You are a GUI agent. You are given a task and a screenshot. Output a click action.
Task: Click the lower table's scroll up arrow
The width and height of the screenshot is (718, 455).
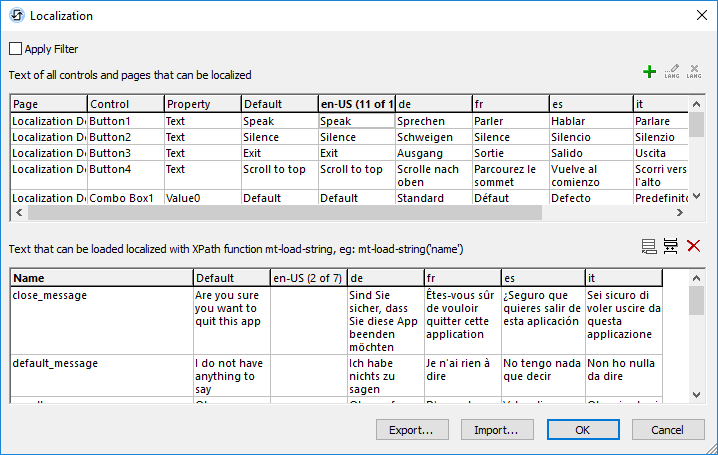[x=696, y=276]
